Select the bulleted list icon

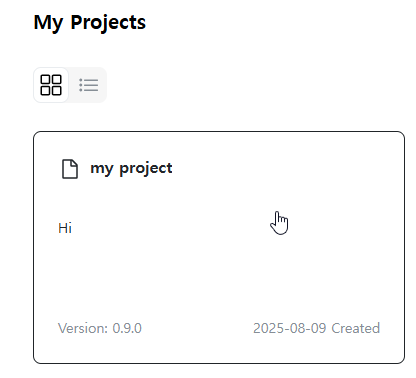coord(88,85)
